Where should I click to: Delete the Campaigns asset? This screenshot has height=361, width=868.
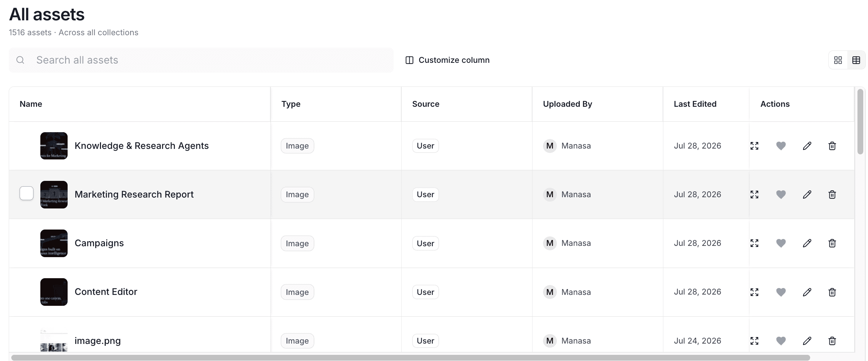point(832,243)
